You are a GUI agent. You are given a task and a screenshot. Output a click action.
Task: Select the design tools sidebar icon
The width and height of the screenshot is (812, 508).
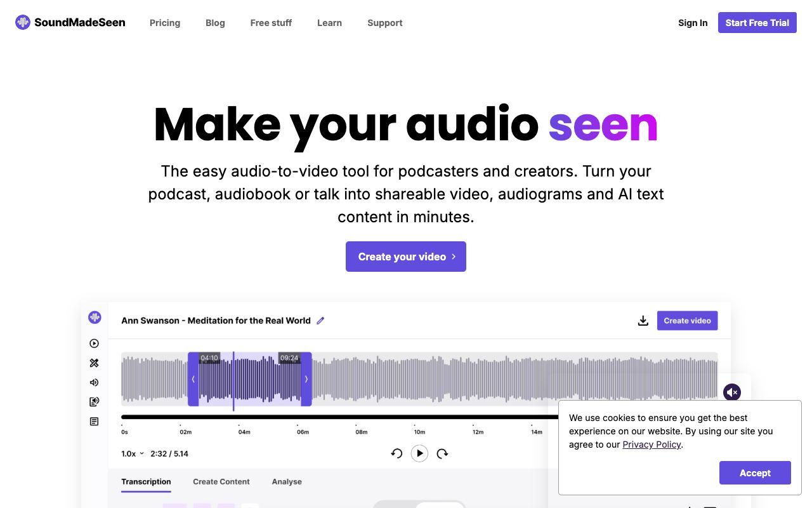click(x=95, y=363)
